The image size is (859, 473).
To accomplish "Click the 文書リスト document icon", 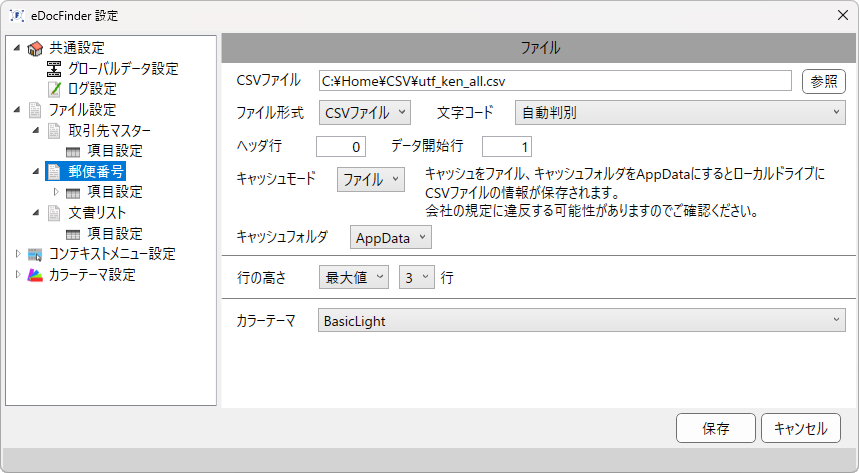I will (x=54, y=213).
